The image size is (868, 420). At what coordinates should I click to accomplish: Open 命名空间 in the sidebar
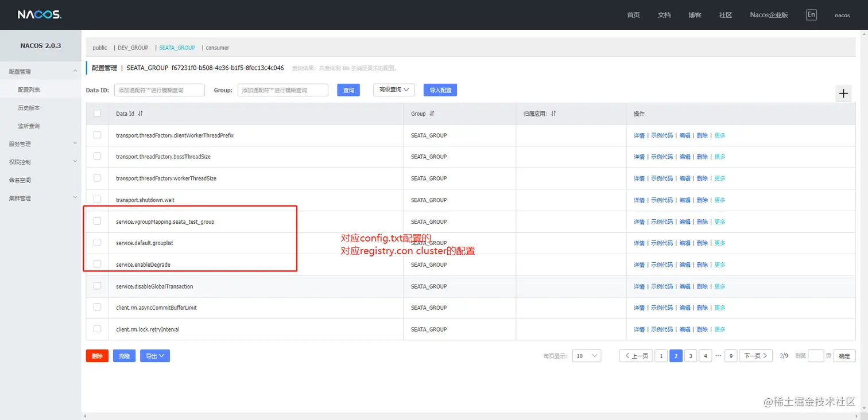coord(20,180)
